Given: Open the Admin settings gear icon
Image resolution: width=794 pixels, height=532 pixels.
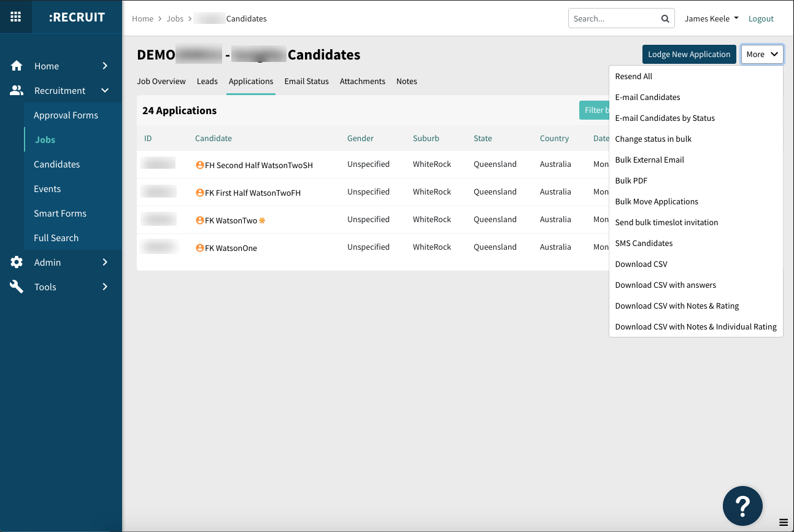Looking at the screenshot, I should [x=17, y=262].
